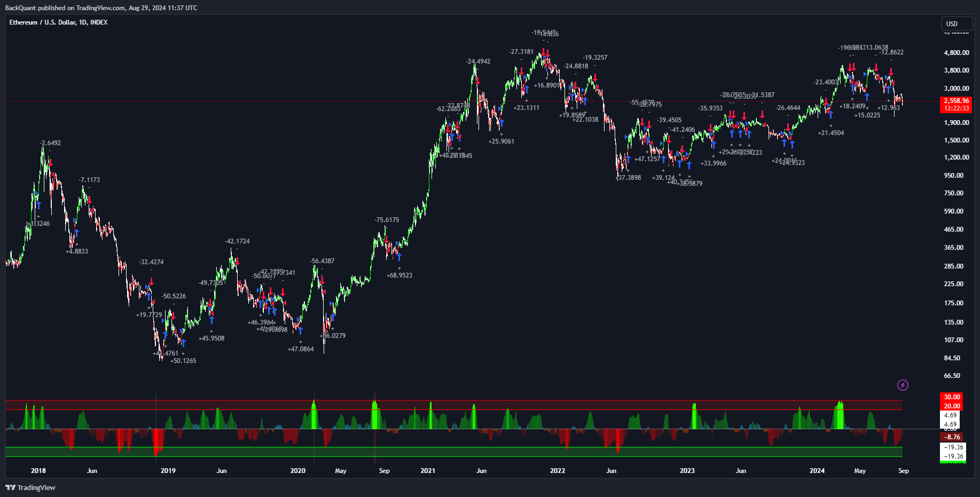Click the 2023 label on time axis
The height and width of the screenshot is (497, 980).
(x=687, y=471)
